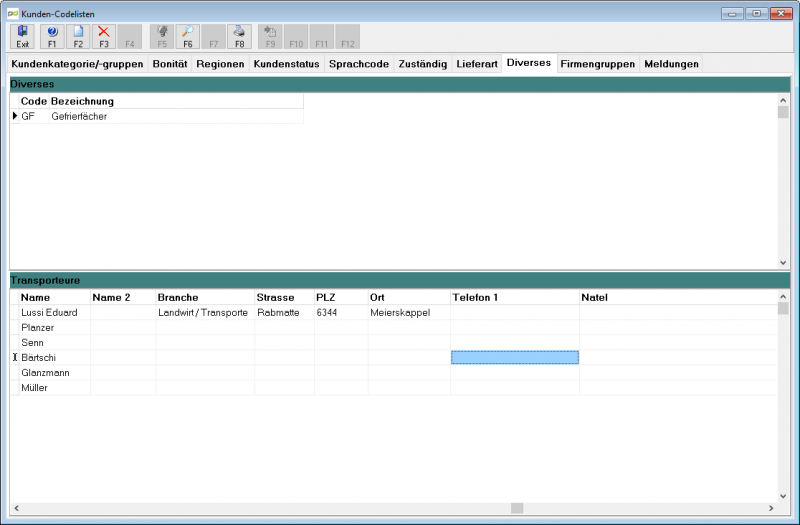Click the Natel column header
The width and height of the screenshot is (800, 525).
pyautogui.click(x=679, y=297)
